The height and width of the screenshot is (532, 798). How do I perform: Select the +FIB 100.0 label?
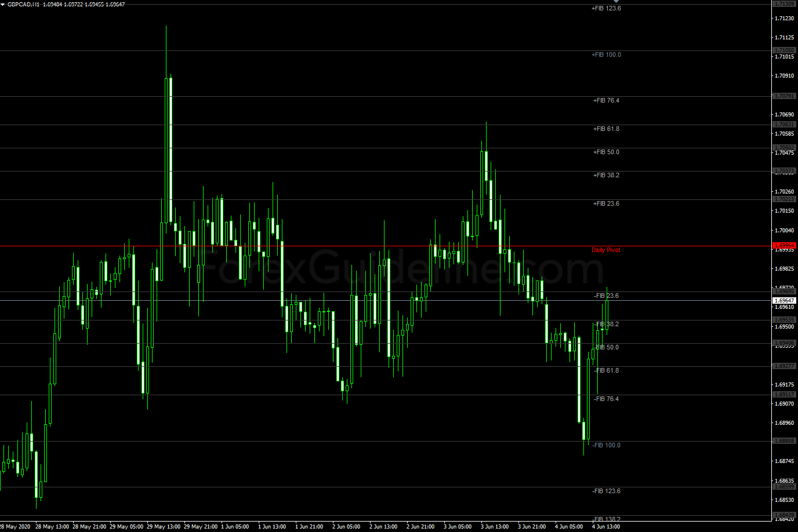tap(606, 55)
